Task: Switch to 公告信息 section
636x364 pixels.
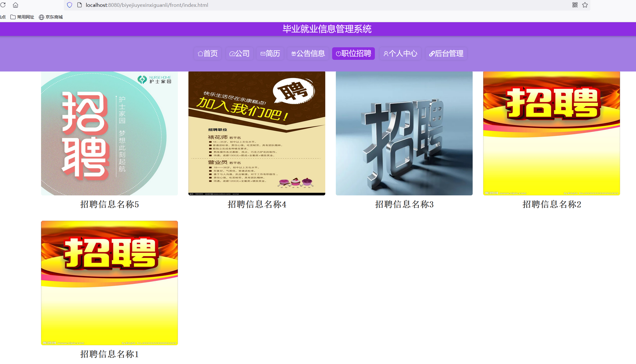Action: [308, 54]
